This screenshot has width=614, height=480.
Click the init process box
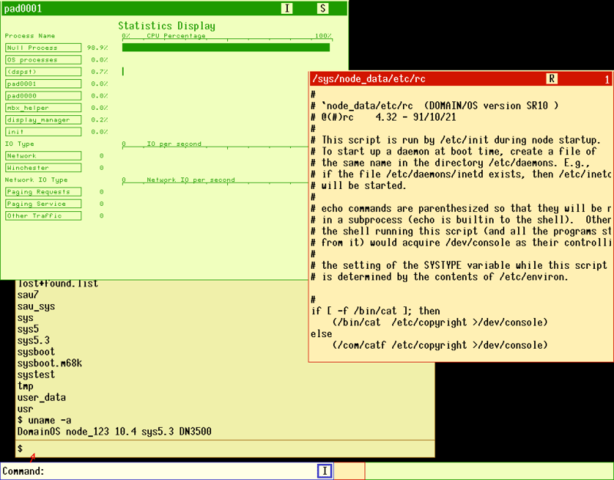(43, 132)
